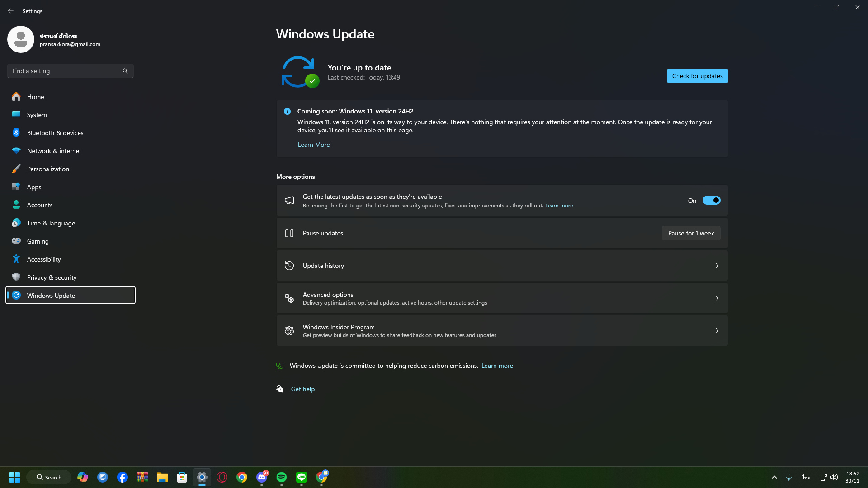
Task: Click the gears icon for Advanced options
Action: pyautogui.click(x=289, y=298)
